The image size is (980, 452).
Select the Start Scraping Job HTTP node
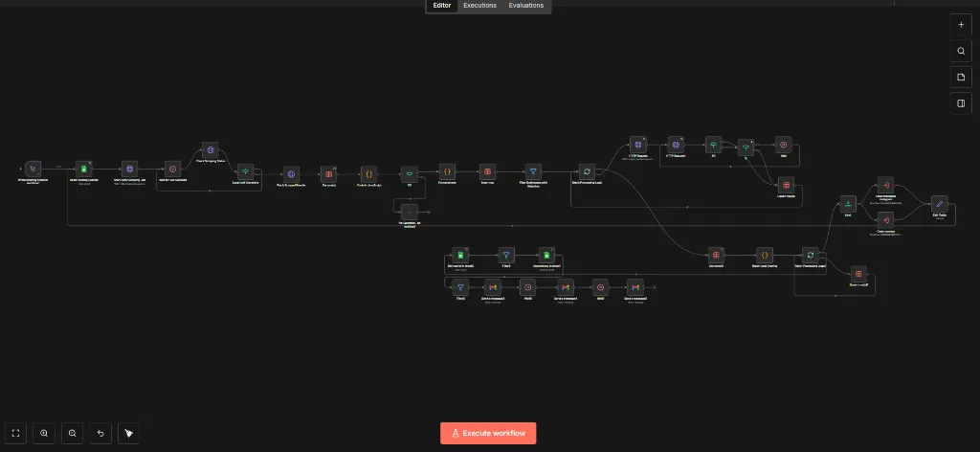pyautogui.click(x=129, y=169)
